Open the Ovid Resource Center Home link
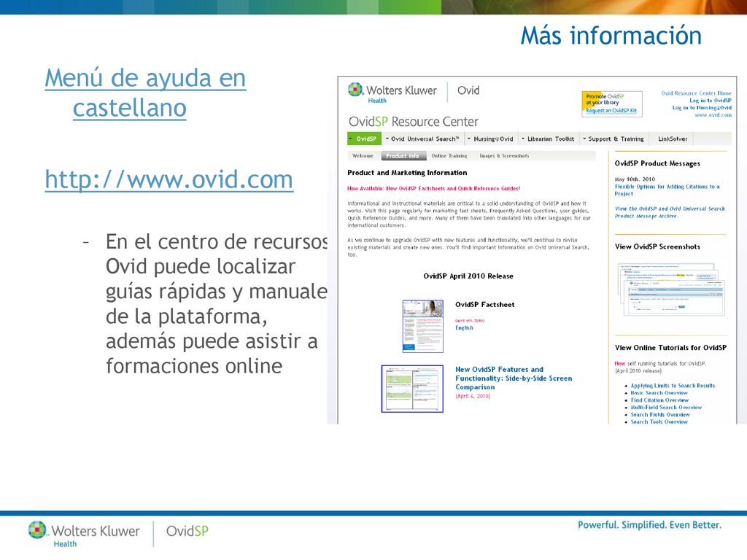 click(x=696, y=93)
